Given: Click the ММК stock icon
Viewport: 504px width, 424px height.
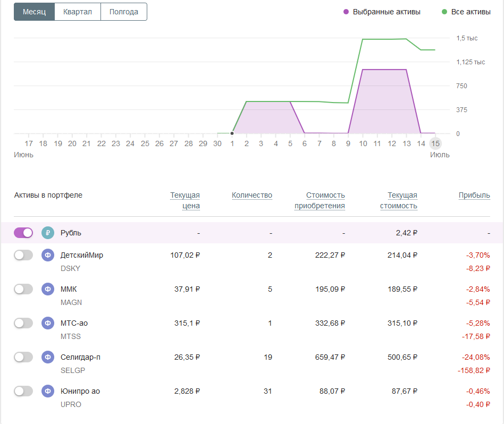Looking at the screenshot, I should click(x=48, y=289).
